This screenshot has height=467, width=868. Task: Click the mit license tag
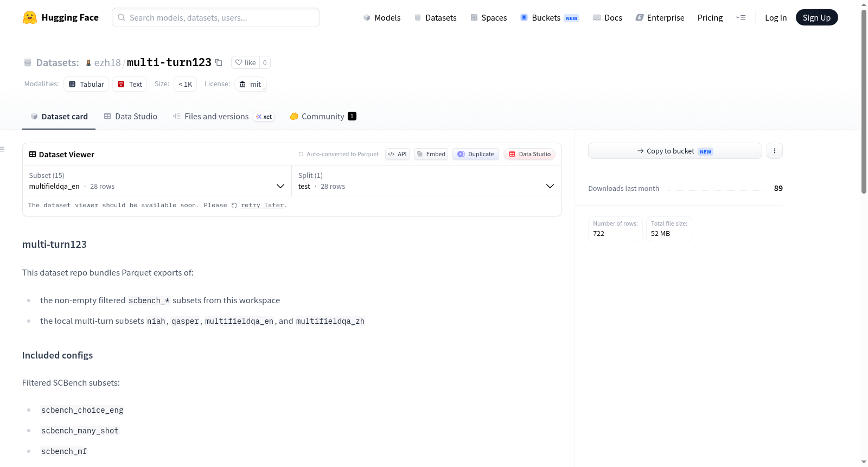[x=250, y=84]
